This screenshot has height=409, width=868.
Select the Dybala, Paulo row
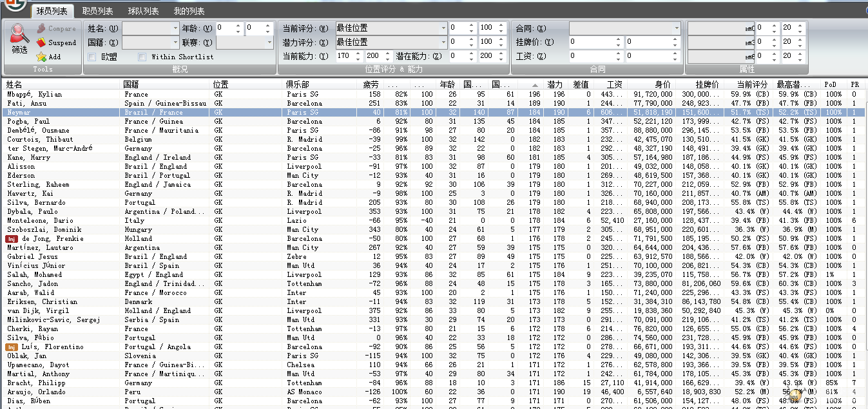pyautogui.click(x=434, y=211)
